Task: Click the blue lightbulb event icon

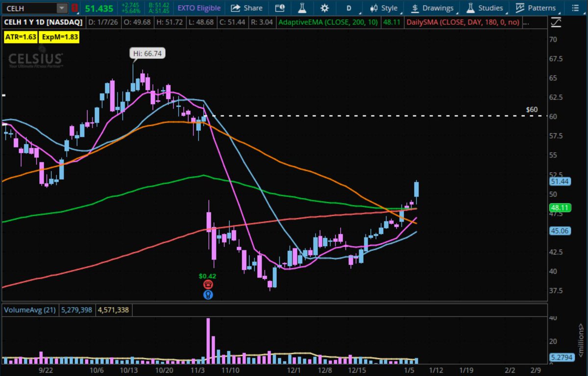Action: pyautogui.click(x=208, y=295)
